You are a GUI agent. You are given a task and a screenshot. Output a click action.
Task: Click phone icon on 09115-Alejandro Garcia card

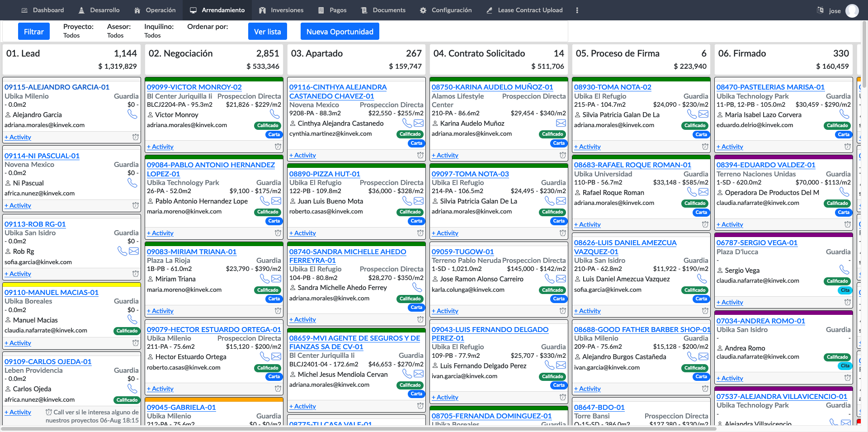pyautogui.click(x=132, y=114)
